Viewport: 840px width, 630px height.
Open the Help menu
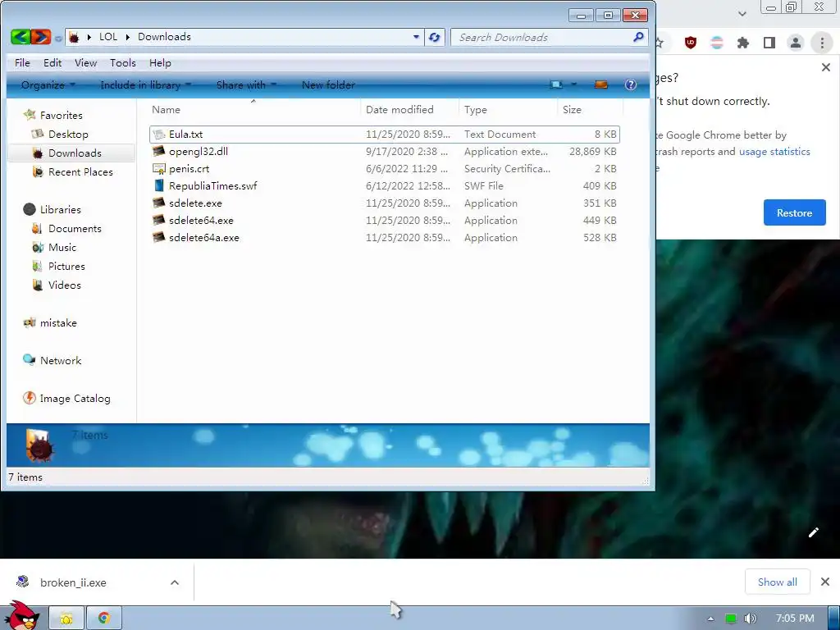click(160, 63)
